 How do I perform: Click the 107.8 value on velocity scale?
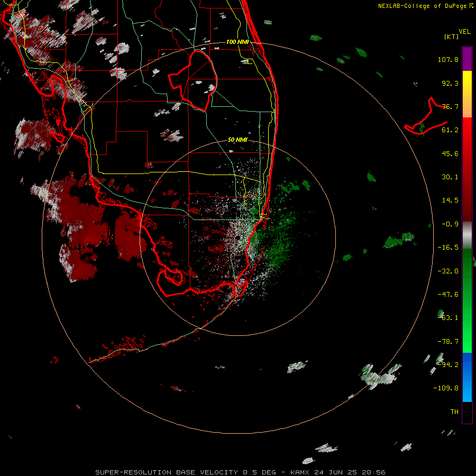(448, 59)
